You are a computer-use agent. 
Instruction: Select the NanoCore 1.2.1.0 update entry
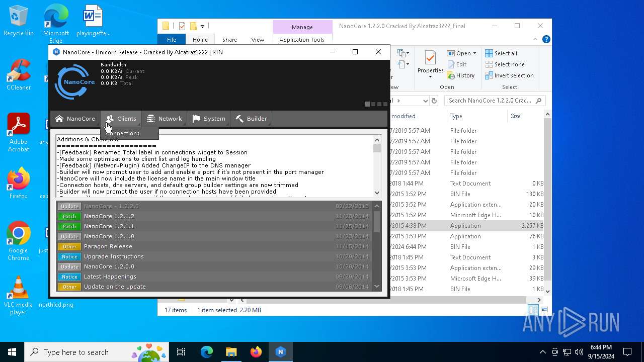[x=214, y=236]
